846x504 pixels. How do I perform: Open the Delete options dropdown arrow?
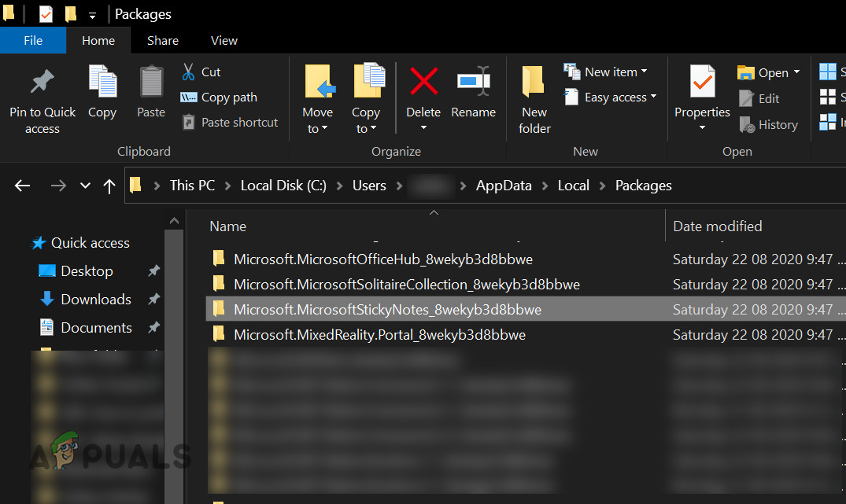[423, 127]
